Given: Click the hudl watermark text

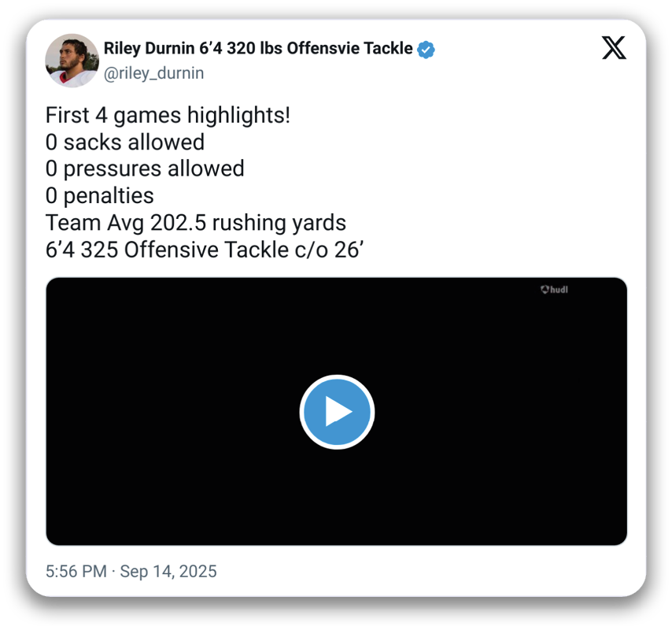Looking at the screenshot, I should [x=559, y=290].
